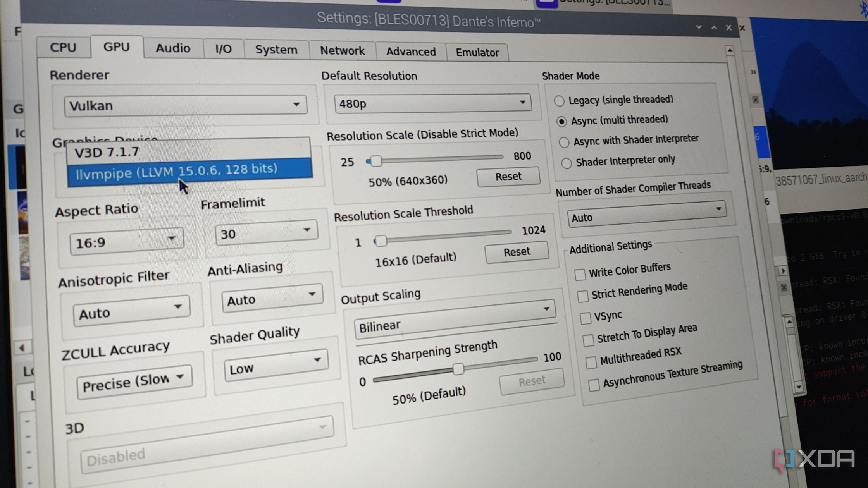This screenshot has width=868, height=488.
Task: Click the title bar up-arrow maximize icon
Action: (714, 27)
